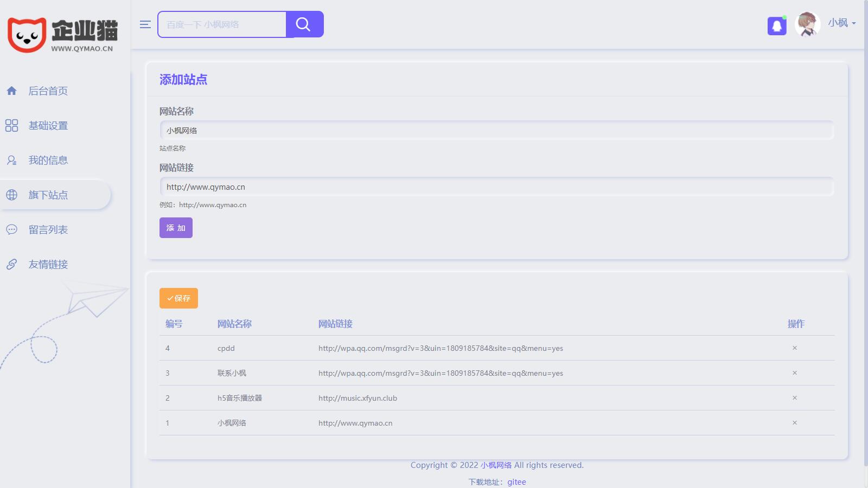Delete the cpdd site row

click(x=795, y=348)
